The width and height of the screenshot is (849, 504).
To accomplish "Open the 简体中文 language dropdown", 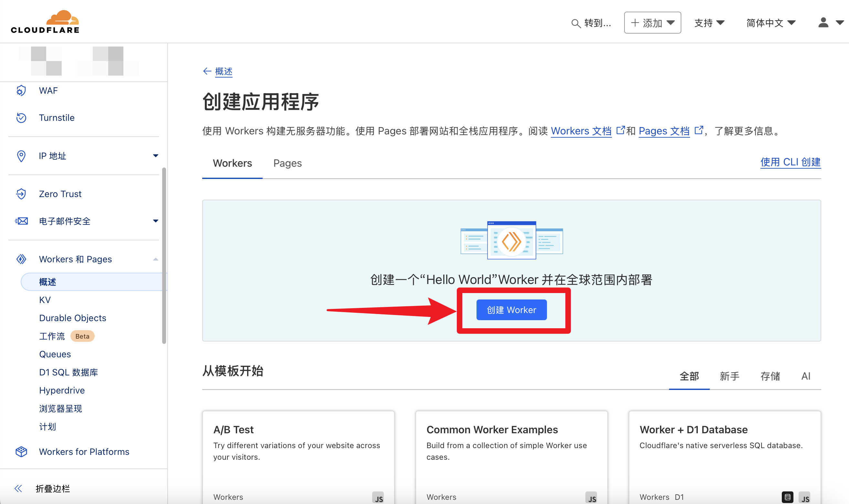I will [x=771, y=23].
